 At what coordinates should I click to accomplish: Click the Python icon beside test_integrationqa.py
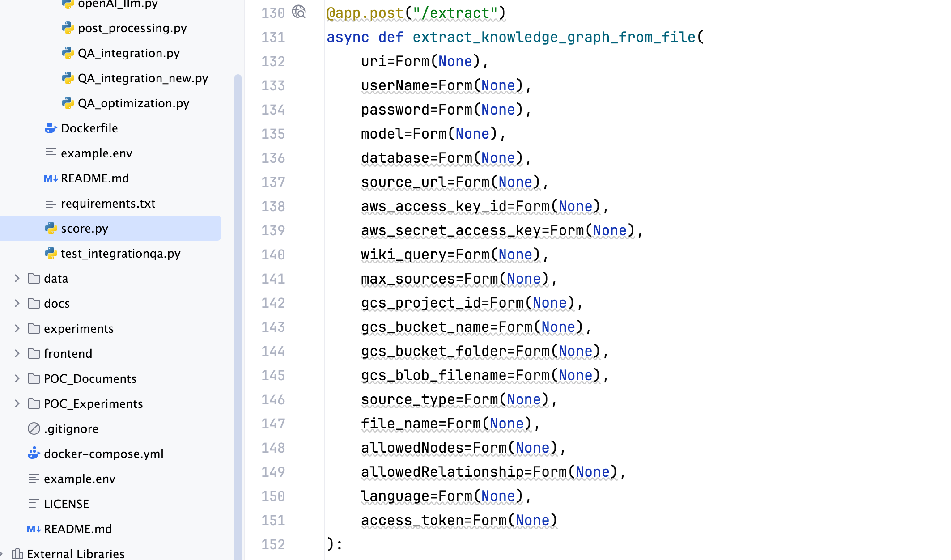(51, 254)
